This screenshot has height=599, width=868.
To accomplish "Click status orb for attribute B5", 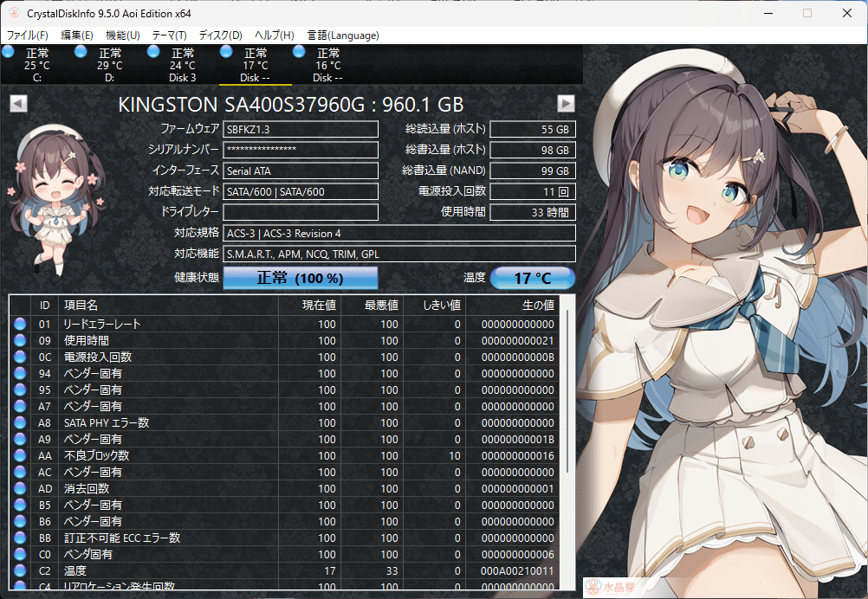I will click(20, 505).
